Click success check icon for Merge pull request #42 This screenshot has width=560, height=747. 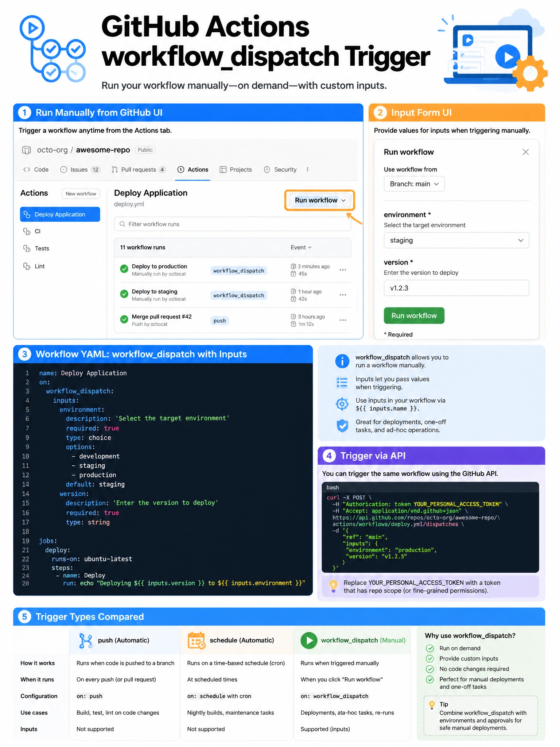(124, 320)
